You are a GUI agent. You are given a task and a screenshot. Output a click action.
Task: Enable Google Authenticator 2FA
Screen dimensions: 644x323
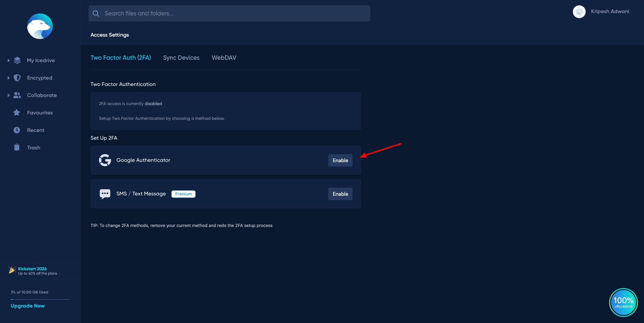340,160
